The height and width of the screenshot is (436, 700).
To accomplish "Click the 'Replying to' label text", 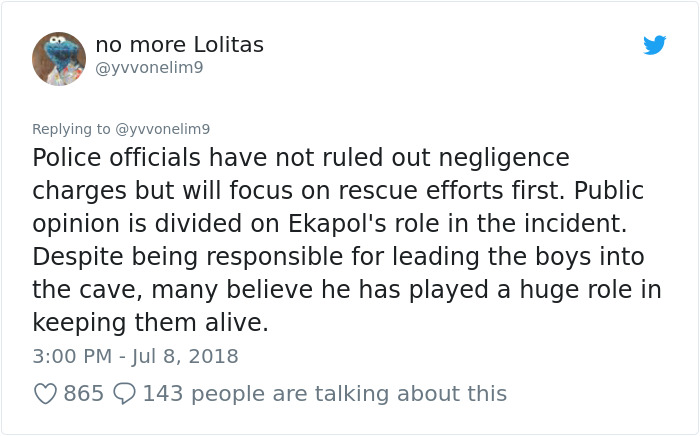I will point(71,129).
